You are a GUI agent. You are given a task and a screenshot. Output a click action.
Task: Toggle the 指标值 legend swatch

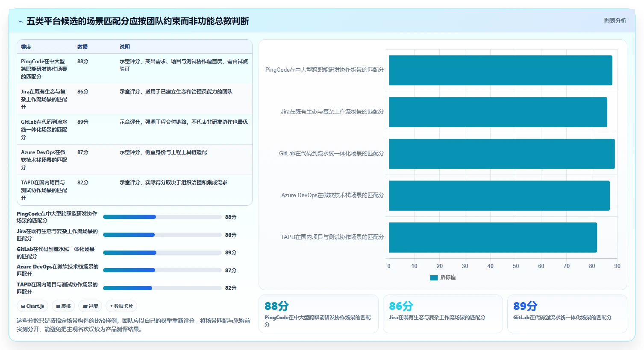pos(434,277)
